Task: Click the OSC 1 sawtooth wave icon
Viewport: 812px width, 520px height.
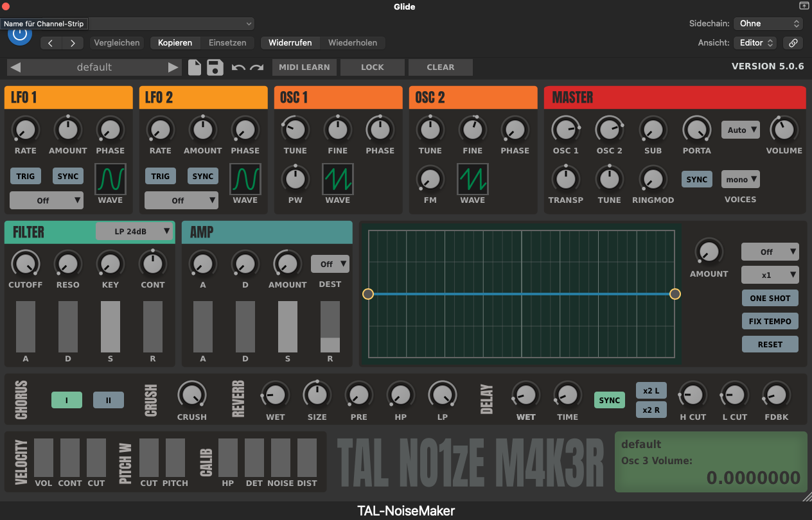Action: 338,178
